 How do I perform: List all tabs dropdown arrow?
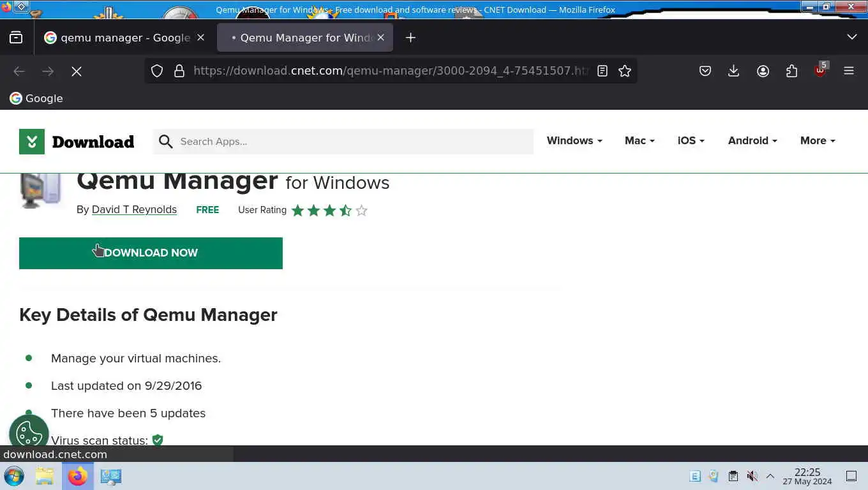[852, 37]
